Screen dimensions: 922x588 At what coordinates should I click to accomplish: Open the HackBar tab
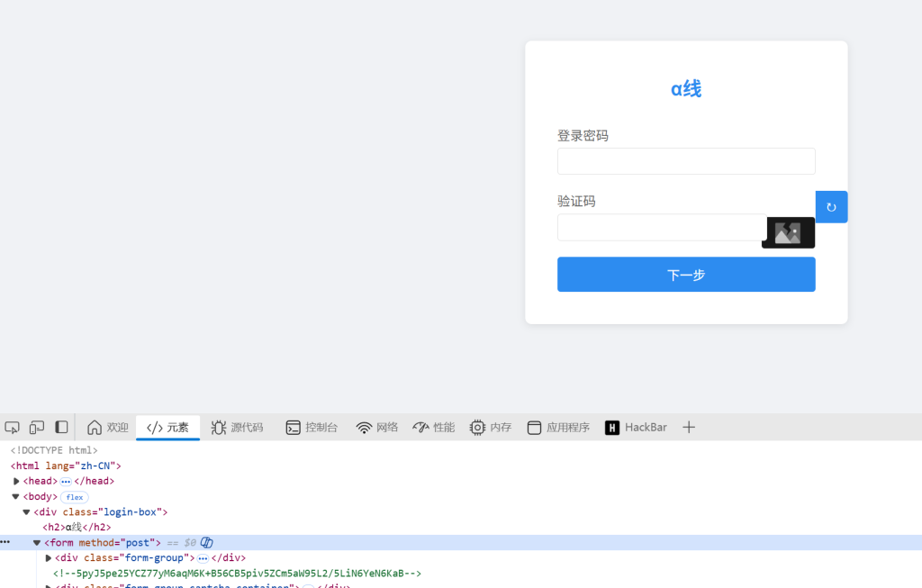pyautogui.click(x=637, y=428)
